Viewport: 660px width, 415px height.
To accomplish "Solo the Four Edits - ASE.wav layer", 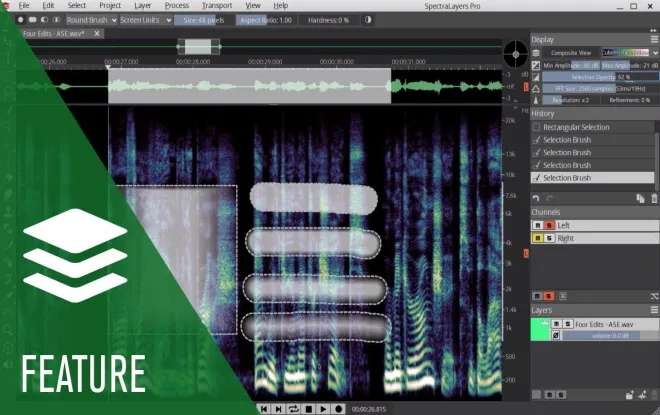I will coord(567,324).
